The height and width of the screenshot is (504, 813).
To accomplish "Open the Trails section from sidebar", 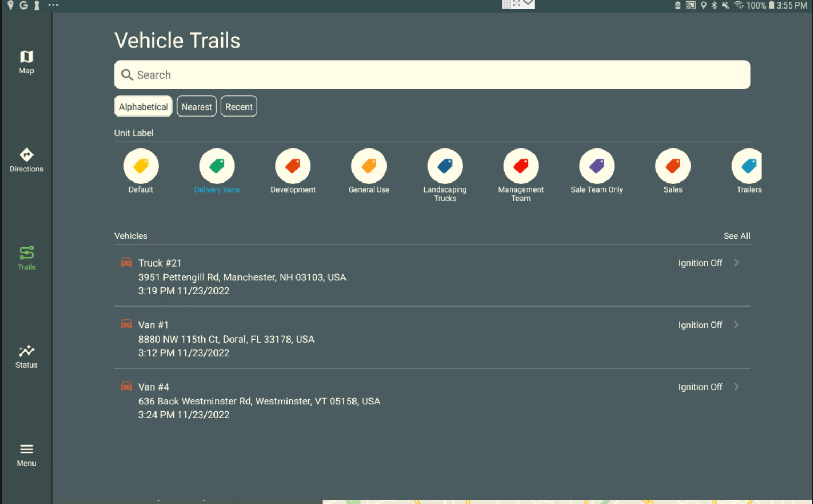I will point(26,256).
